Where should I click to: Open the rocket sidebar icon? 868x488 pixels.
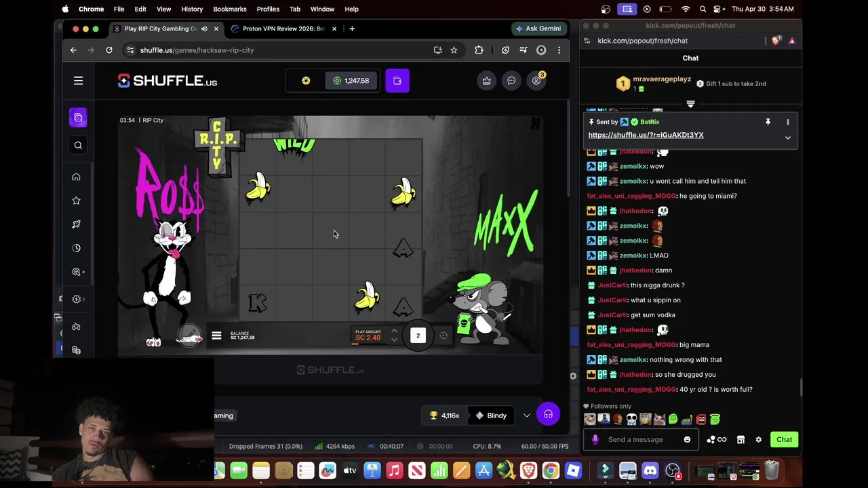pyautogui.click(x=76, y=224)
